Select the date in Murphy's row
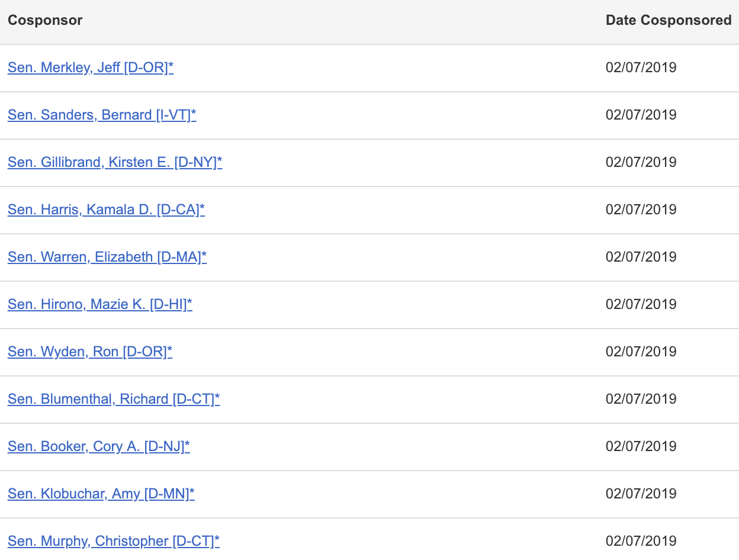 click(641, 541)
